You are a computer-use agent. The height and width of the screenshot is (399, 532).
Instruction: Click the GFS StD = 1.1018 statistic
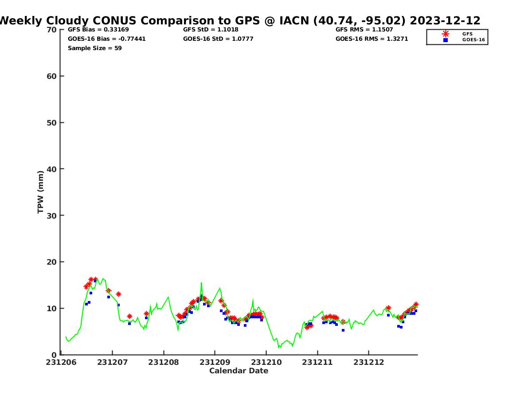pos(211,30)
